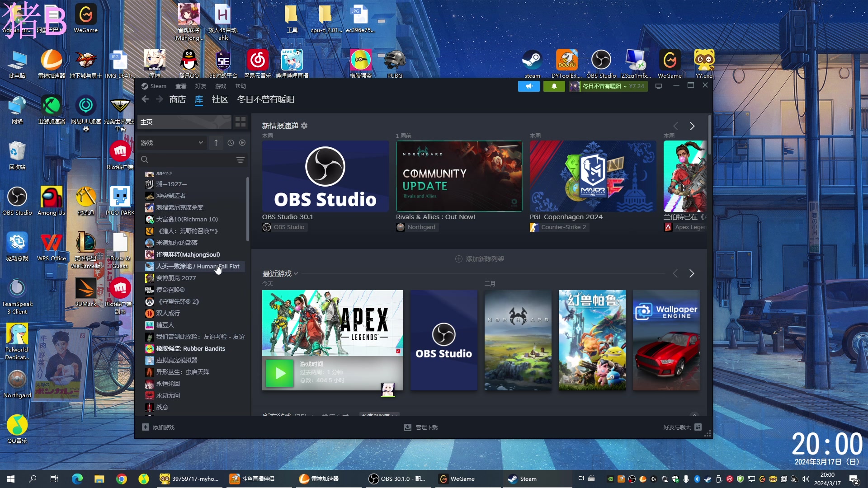This screenshot has width=868, height=488.
Task: Open the Steam notifications bell
Action: (x=554, y=86)
